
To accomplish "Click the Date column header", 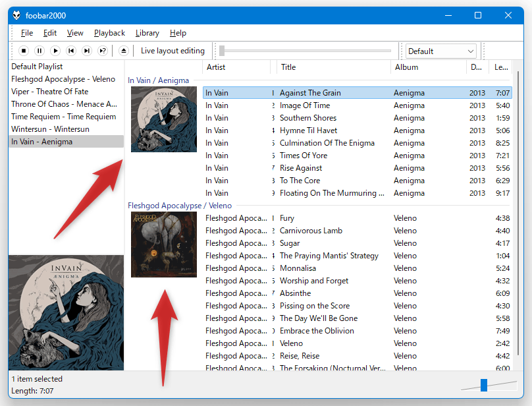I will pos(478,67).
